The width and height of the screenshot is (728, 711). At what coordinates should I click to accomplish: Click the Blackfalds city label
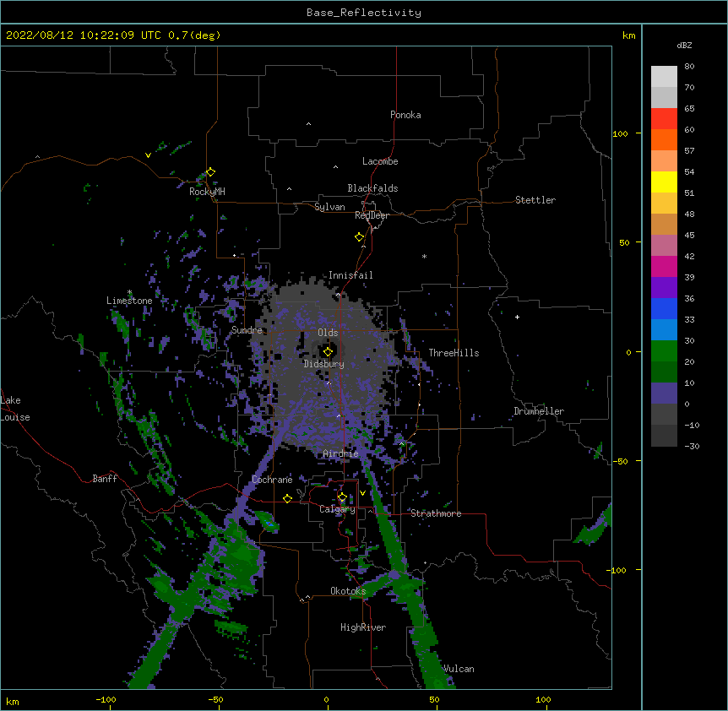point(372,188)
